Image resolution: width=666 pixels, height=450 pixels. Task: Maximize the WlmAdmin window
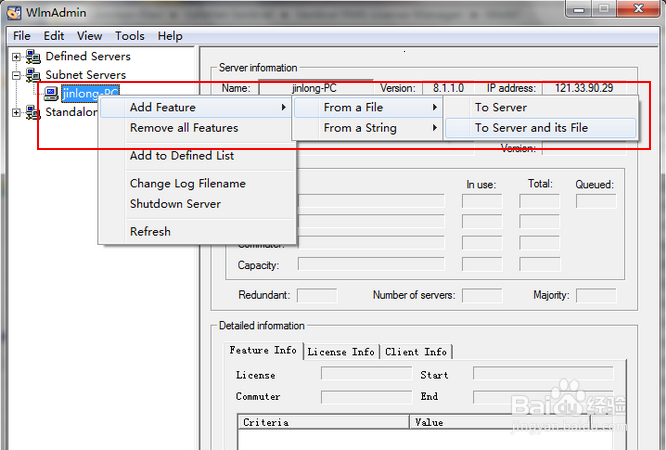tap(604, 9)
